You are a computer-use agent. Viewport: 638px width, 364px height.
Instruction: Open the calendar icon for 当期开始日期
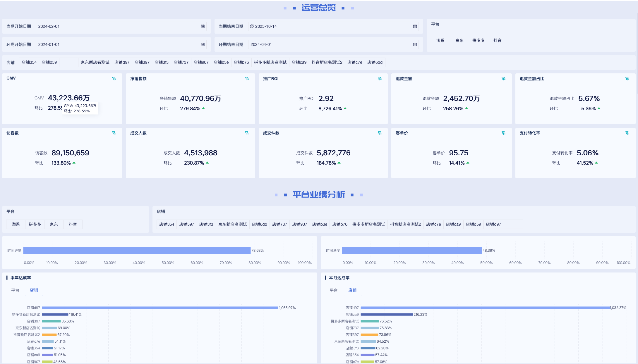(x=203, y=26)
